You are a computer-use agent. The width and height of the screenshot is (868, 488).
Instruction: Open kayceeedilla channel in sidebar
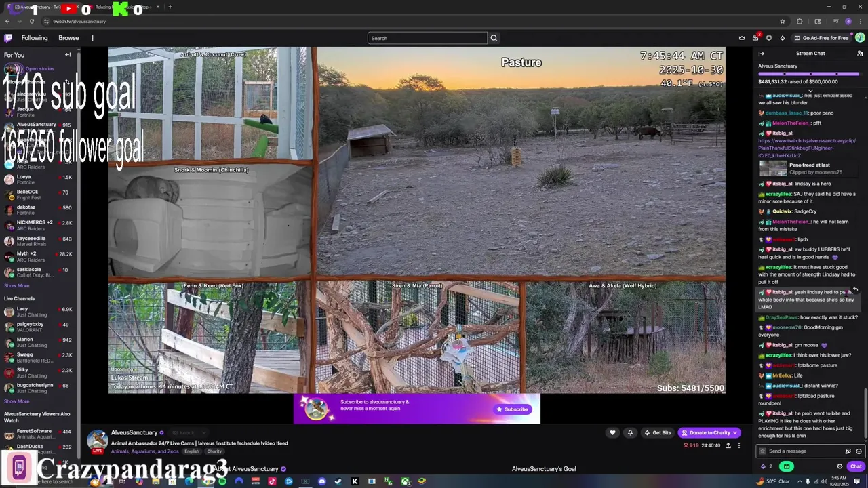click(x=39, y=241)
